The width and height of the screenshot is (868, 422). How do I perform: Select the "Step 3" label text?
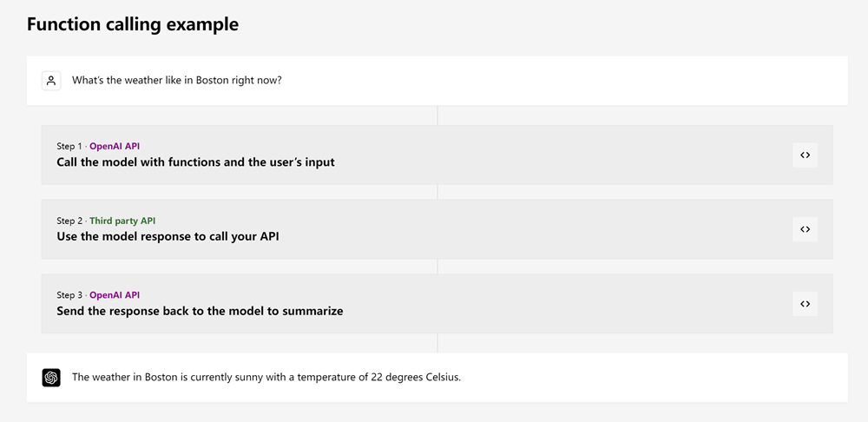click(x=69, y=295)
